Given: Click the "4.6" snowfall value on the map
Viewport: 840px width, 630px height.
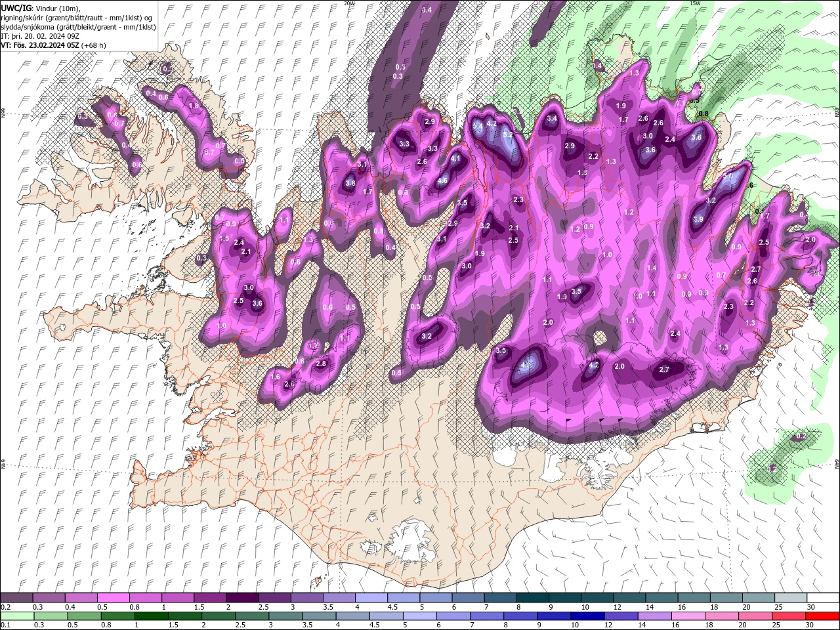Looking at the screenshot, I should click(442, 180).
